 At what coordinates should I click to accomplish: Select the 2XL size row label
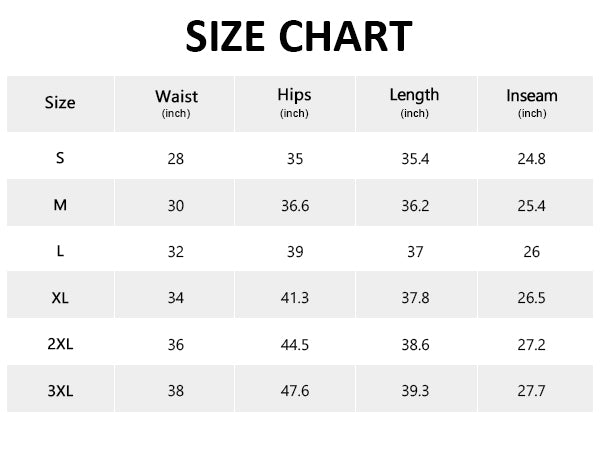click(60, 344)
